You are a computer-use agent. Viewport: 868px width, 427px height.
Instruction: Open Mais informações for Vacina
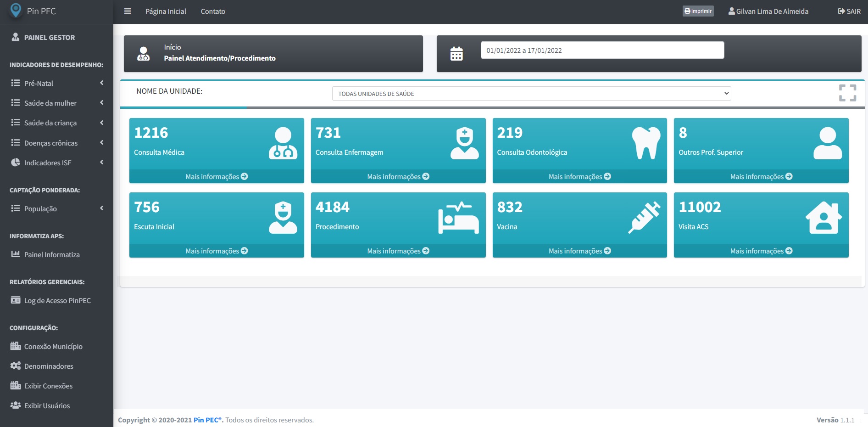click(x=580, y=251)
